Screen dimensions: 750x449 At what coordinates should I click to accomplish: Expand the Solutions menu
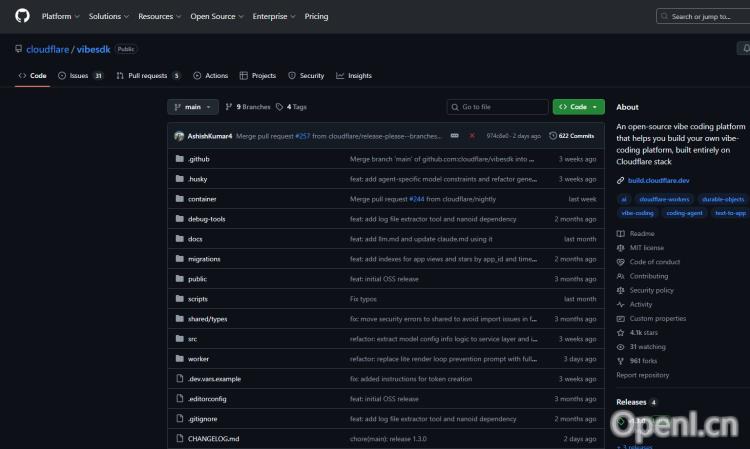109,16
